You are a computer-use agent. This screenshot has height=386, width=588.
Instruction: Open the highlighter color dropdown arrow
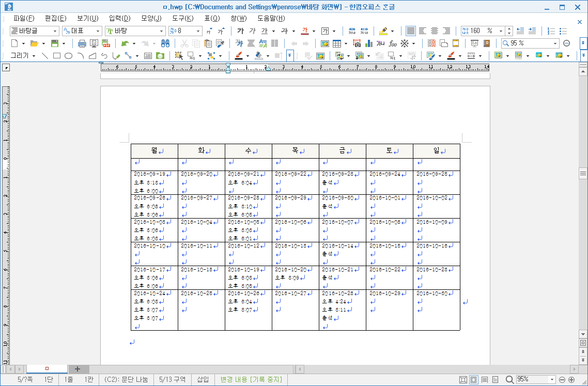click(x=393, y=31)
